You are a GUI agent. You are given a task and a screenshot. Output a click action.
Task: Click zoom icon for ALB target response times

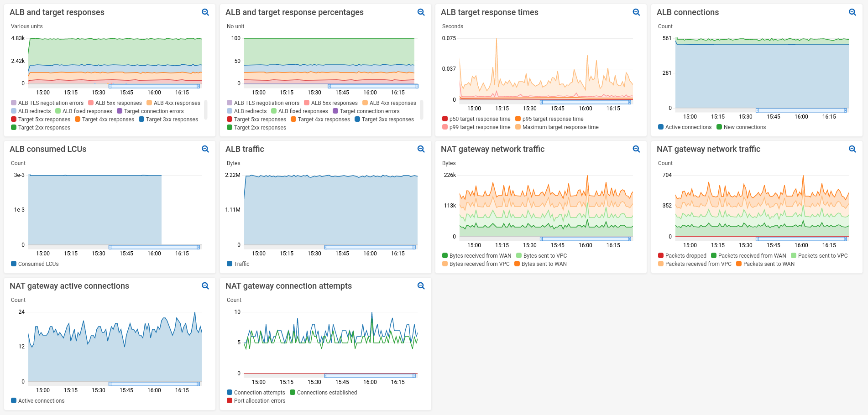[x=637, y=12]
